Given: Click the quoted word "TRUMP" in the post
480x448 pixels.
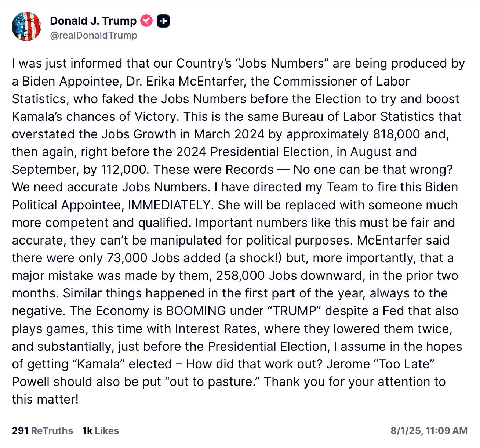Looking at the screenshot, I should [x=294, y=311].
